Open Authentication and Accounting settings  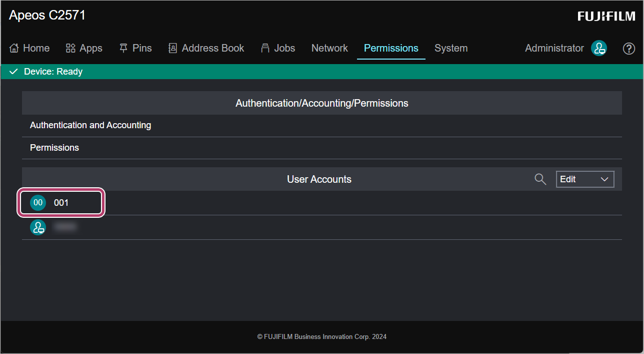(x=322, y=125)
